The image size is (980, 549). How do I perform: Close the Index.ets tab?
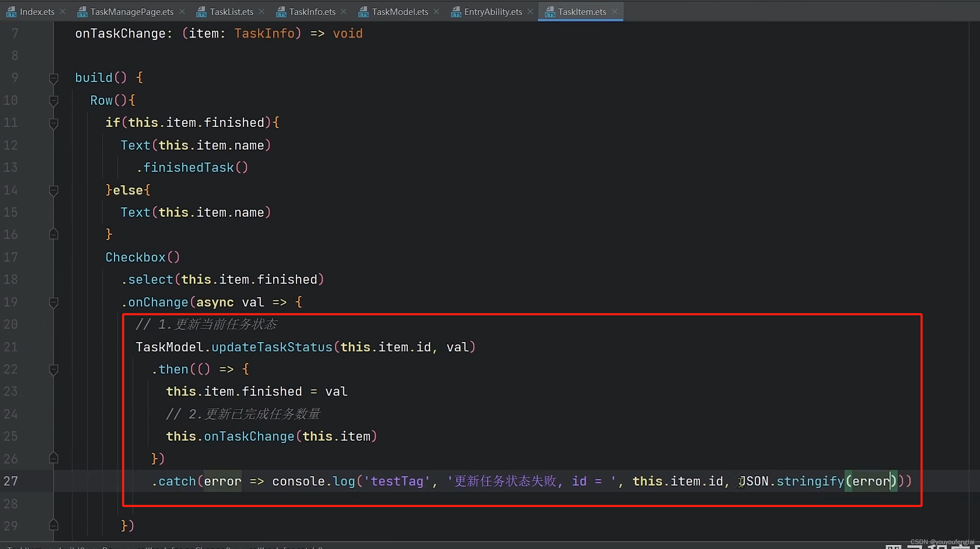tap(63, 12)
